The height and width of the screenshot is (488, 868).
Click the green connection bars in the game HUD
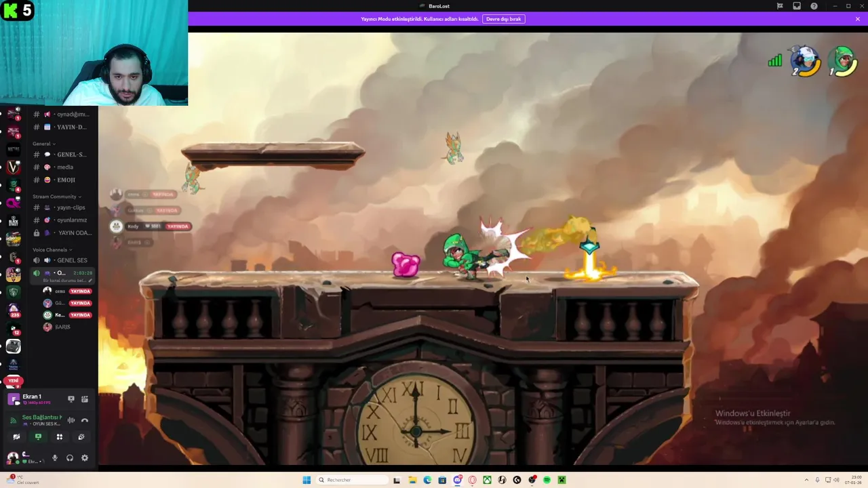pos(775,61)
